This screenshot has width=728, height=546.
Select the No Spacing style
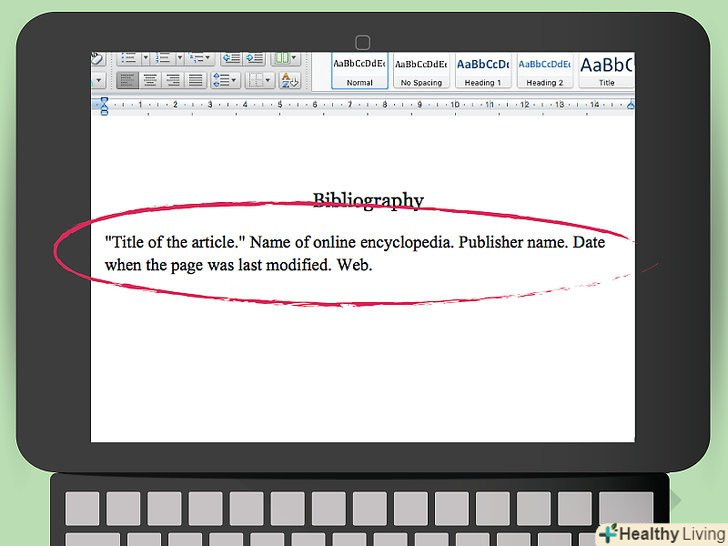point(421,71)
